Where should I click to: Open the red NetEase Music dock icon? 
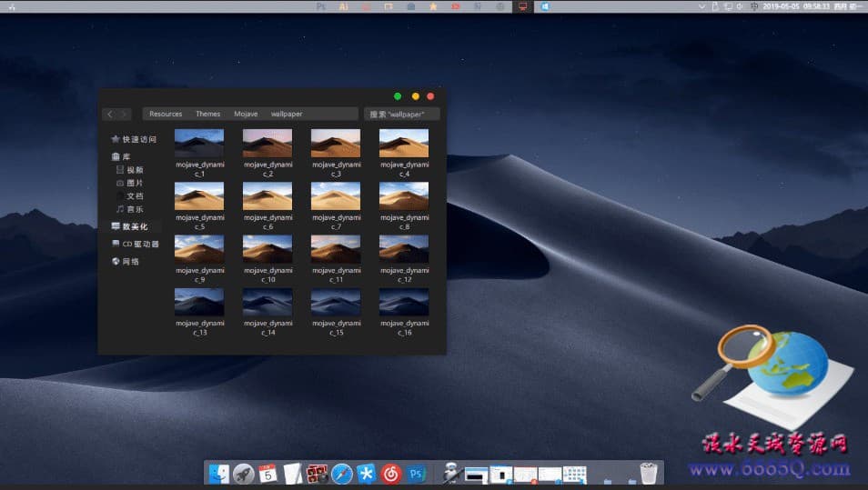pos(391,474)
